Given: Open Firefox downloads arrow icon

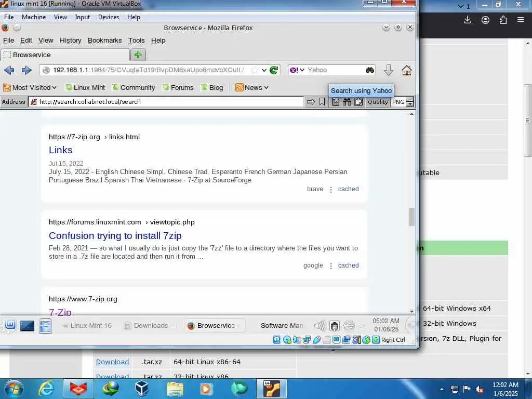Looking at the screenshot, I should (x=389, y=70).
